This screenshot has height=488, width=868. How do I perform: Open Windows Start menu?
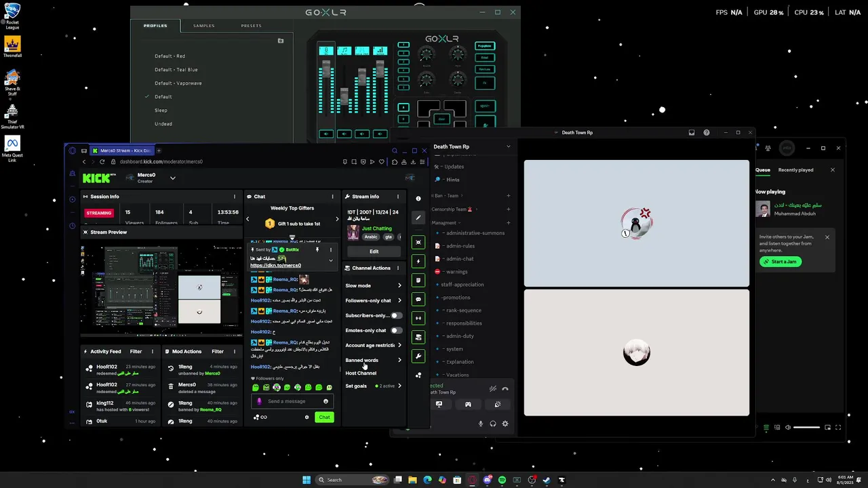coord(307,480)
